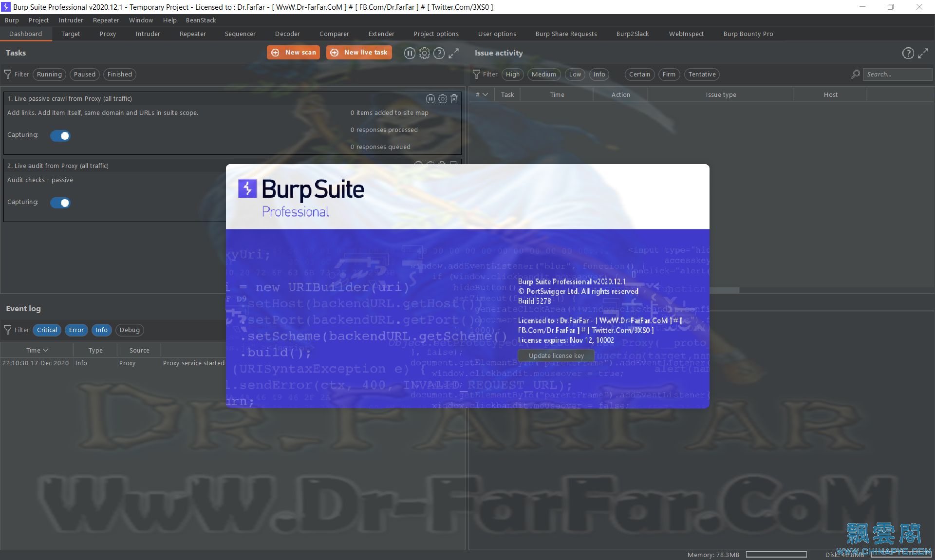Open the Help menu
The width and height of the screenshot is (935, 560).
169,20
